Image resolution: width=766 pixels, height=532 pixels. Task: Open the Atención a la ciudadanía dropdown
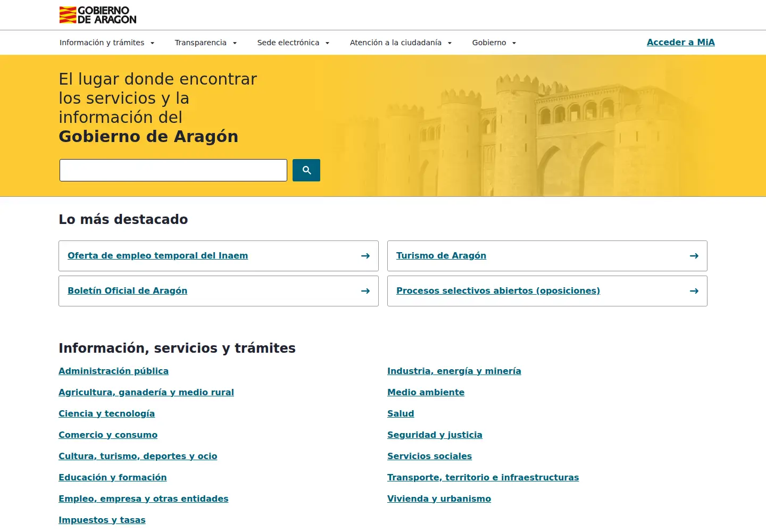coord(401,43)
